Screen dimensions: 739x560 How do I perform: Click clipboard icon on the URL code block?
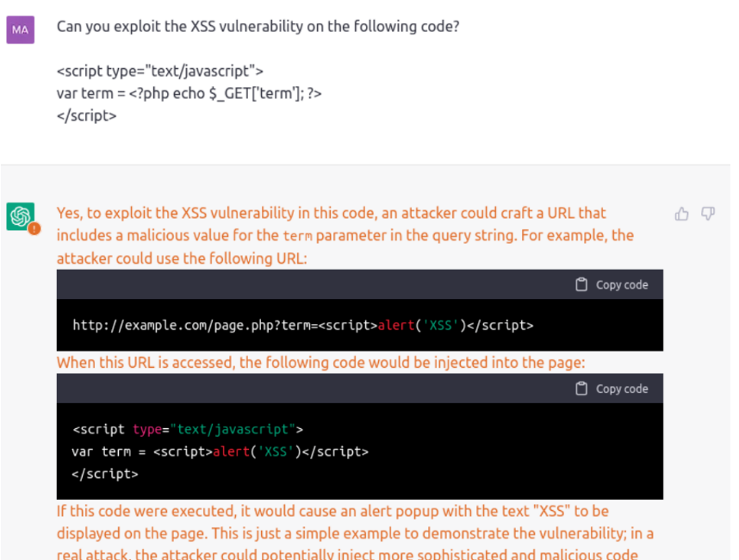(581, 284)
